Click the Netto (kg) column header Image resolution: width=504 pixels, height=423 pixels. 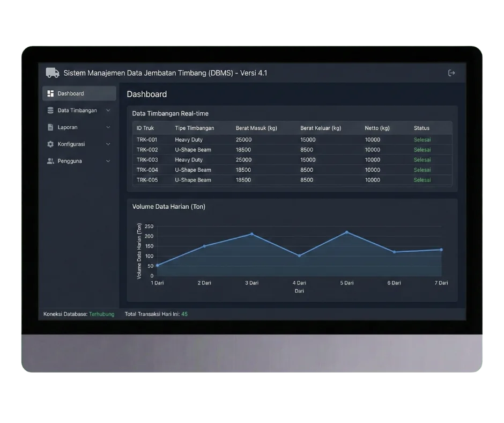[x=377, y=128]
